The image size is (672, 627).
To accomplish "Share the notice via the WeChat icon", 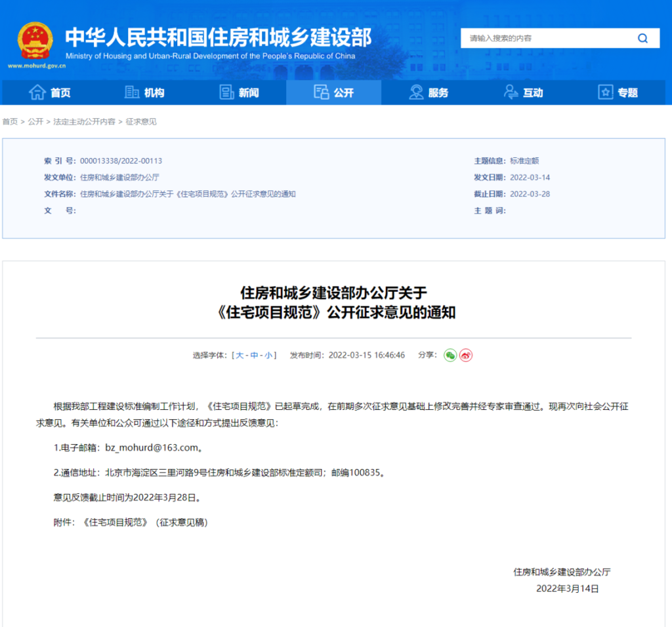I will pyautogui.click(x=450, y=355).
